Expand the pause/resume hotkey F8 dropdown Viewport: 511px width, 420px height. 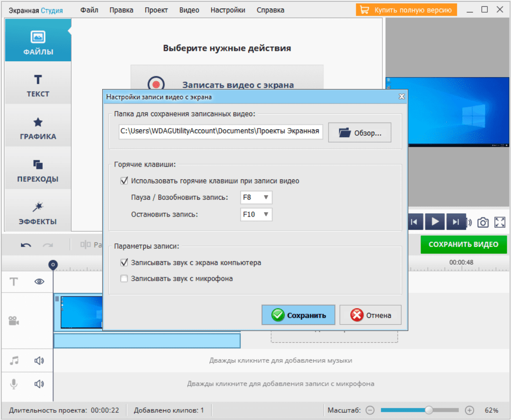coord(256,198)
